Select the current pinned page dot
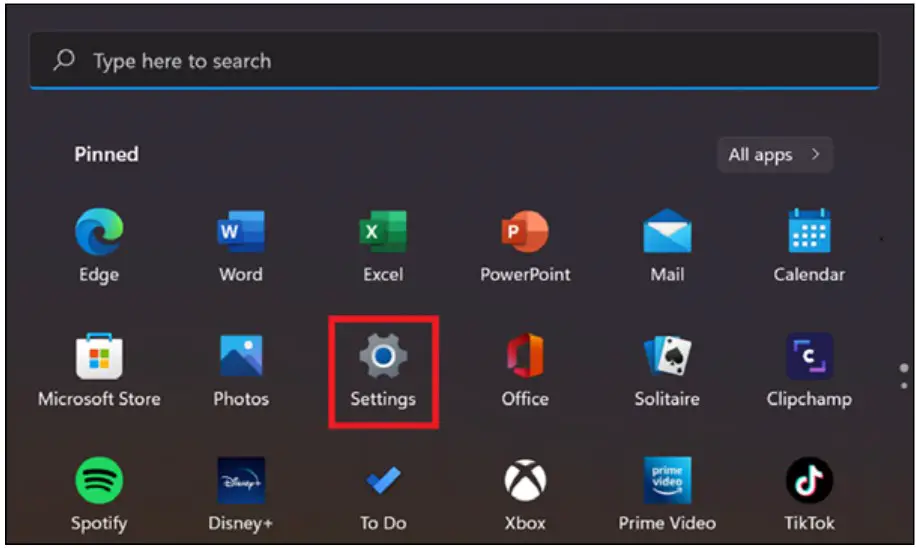This screenshot has width=916, height=548. pos(904,368)
